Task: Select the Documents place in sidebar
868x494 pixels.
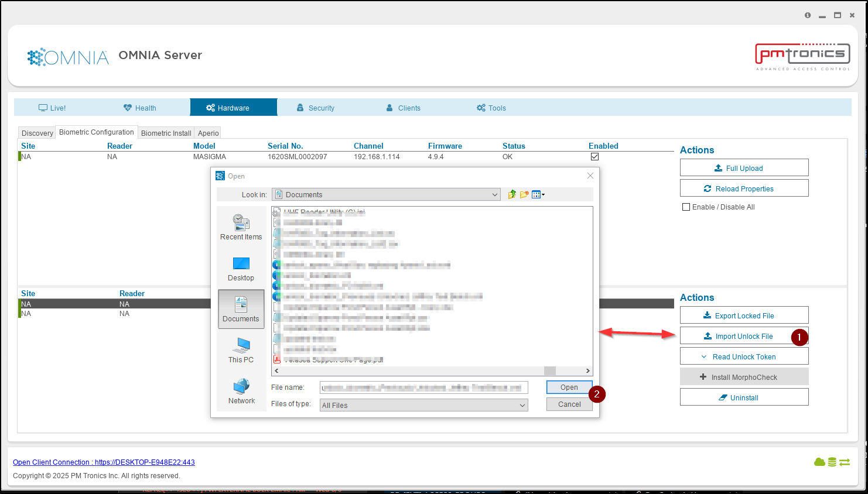Action: [x=241, y=309]
